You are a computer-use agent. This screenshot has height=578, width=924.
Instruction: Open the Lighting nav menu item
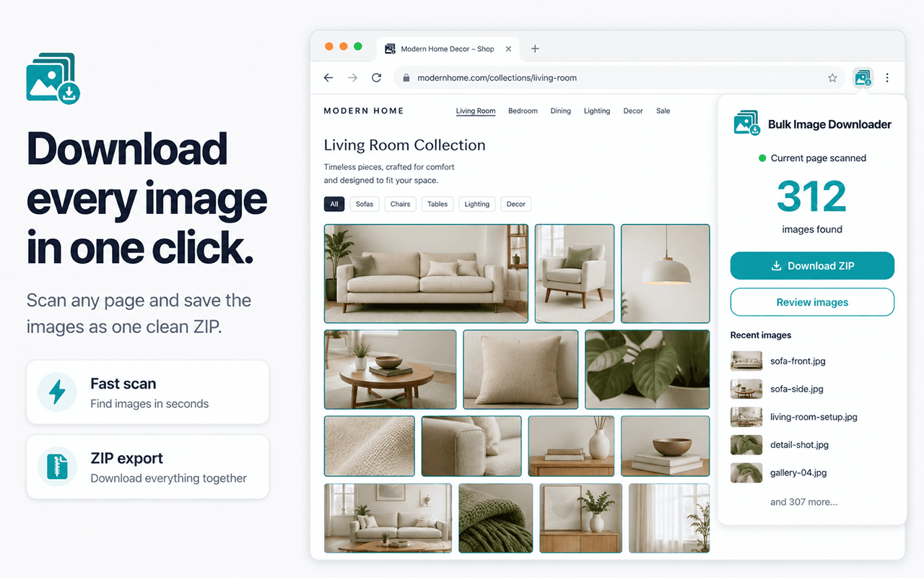pyautogui.click(x=597, y=111)
